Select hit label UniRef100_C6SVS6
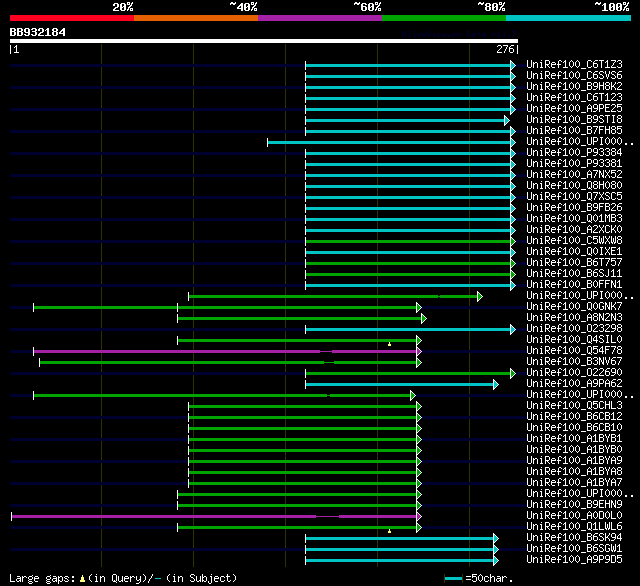Viewport: 640px width, 586px height. (x=574, y=75)
